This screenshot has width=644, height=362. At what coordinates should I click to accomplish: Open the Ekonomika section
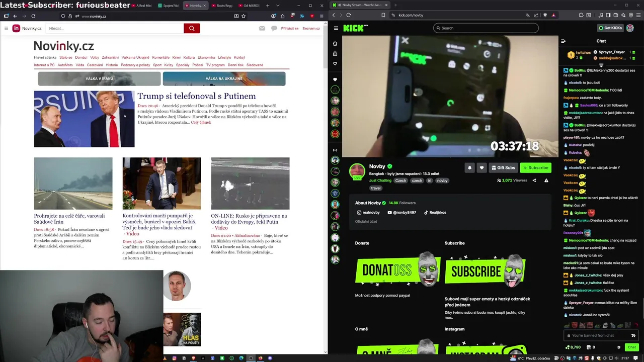pyautogui.click(x=206, y=57)
